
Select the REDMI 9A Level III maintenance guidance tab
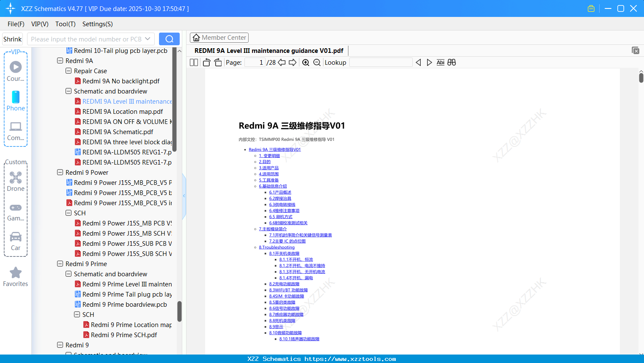click(269, 51)
